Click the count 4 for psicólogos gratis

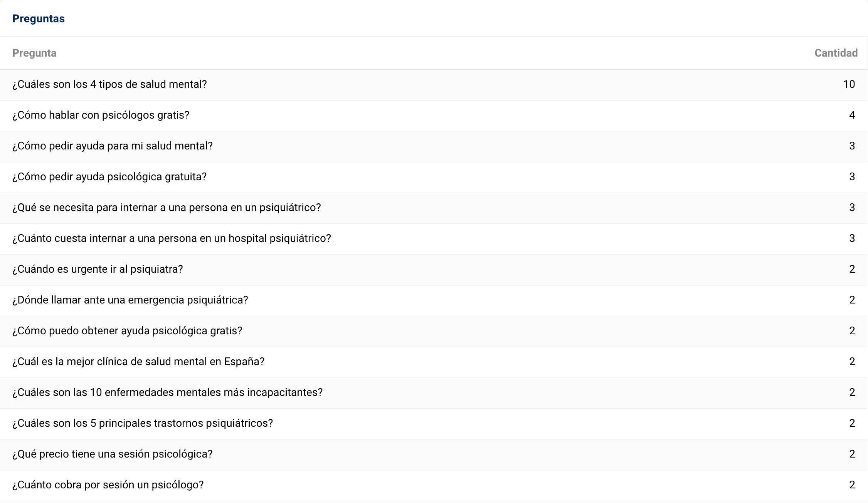852,115
